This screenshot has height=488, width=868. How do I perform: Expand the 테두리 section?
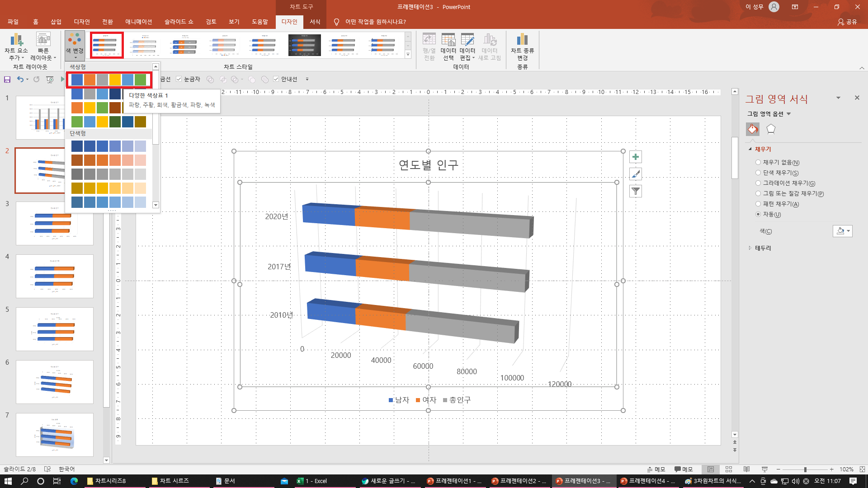point(762,248)
